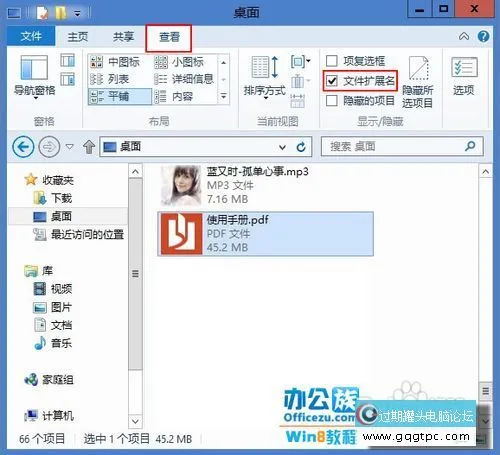500x455 pixels.
Task: Click the mp3 album art thumbnail
Action: [x=181, y=186]
